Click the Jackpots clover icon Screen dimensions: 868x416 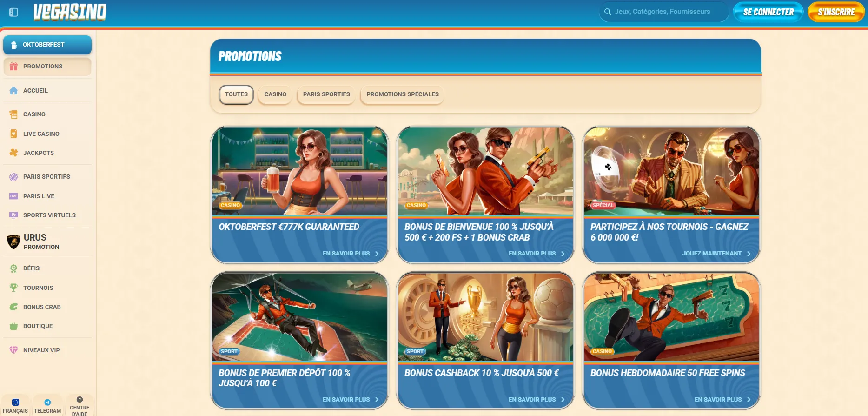point(13,153)
